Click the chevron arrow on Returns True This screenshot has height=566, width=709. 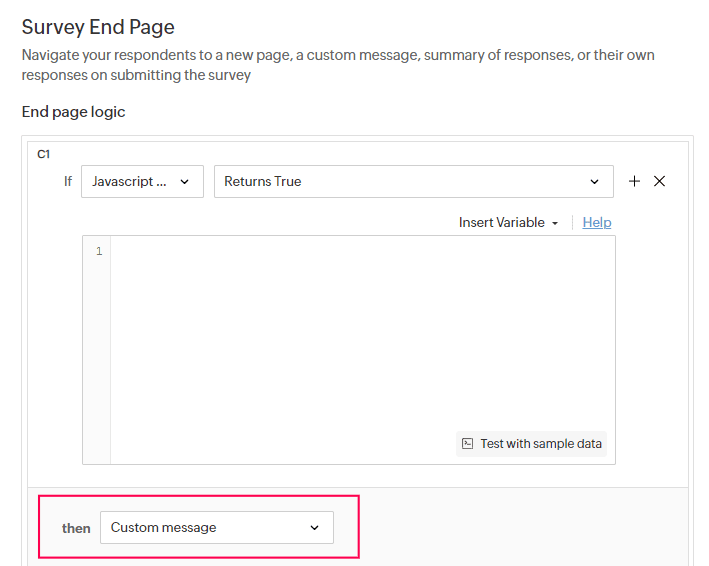point(595,181)
